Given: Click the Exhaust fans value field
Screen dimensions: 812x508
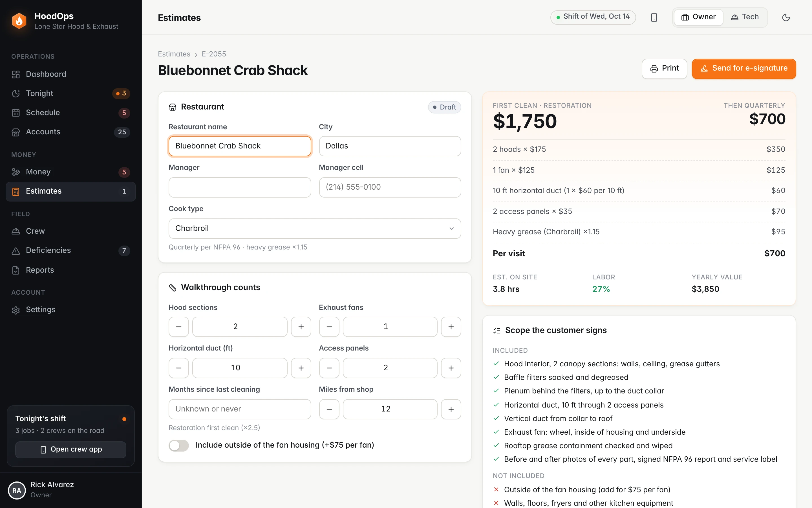Looking at the screenshot, I should pyautogui.click(x=390, y=327).
